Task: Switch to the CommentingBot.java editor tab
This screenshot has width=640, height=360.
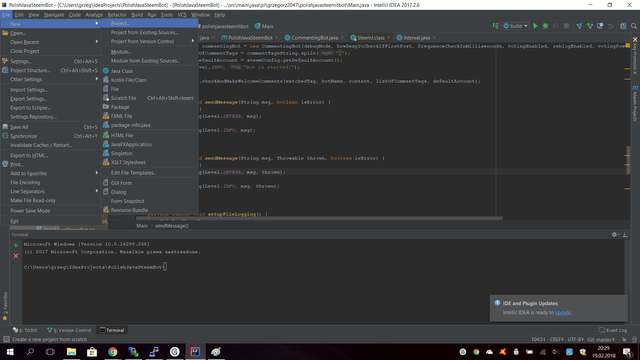Action: (x=314, y=38)
